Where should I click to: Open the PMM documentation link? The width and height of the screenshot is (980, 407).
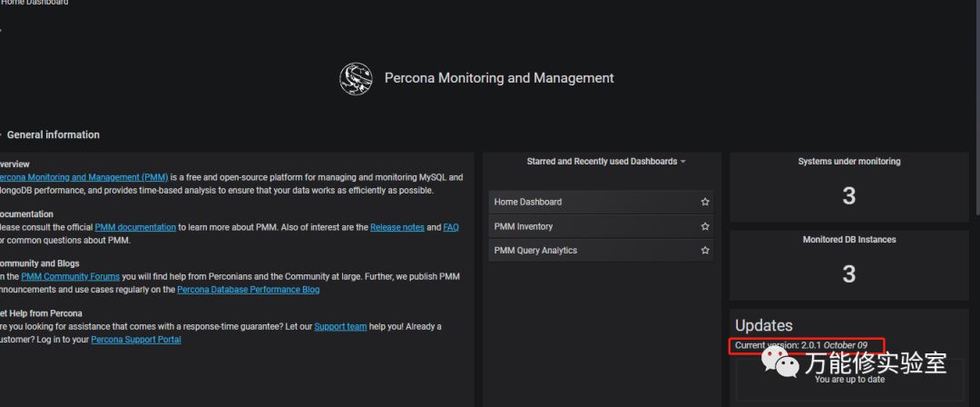pos(135,227)
